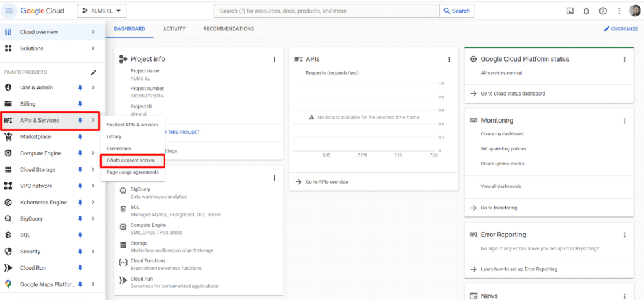Image resolution: width=644 pixels, height=300 pixels.
Task: Click the edit pencil for pinned products
Action: [93, 73]
